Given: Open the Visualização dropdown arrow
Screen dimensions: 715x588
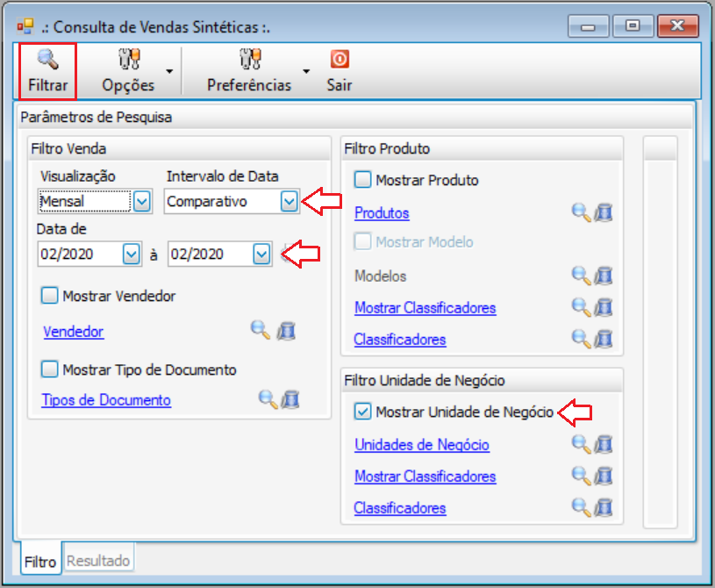Looking at the screenshot, I should coord(142,201).
